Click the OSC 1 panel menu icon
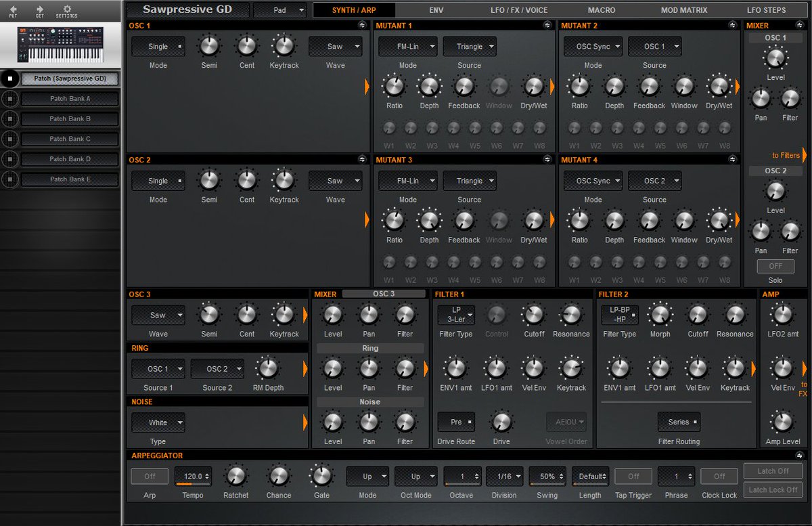Image resolution: width=812 pixels, height=526 pixels. click(362, 25)
